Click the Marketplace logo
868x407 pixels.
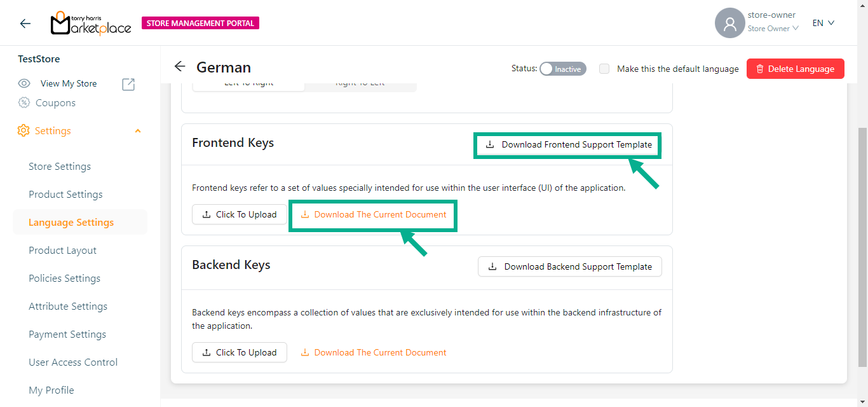click(91, 24)
